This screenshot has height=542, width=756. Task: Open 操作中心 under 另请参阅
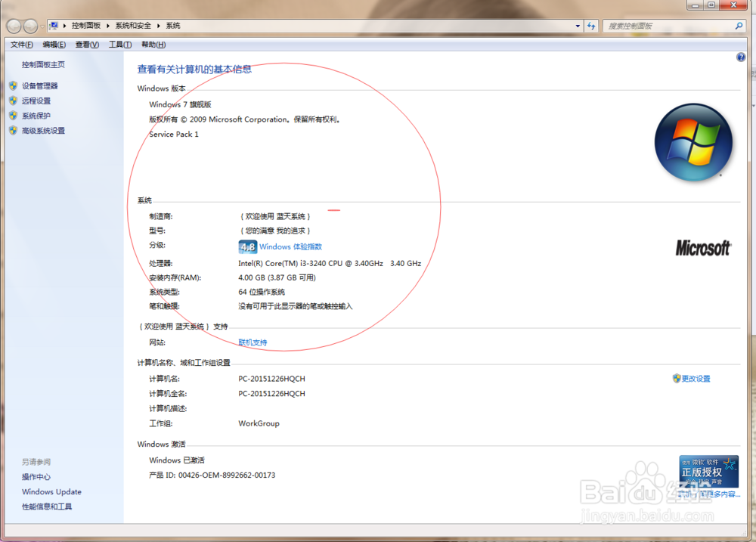point(36,477)
